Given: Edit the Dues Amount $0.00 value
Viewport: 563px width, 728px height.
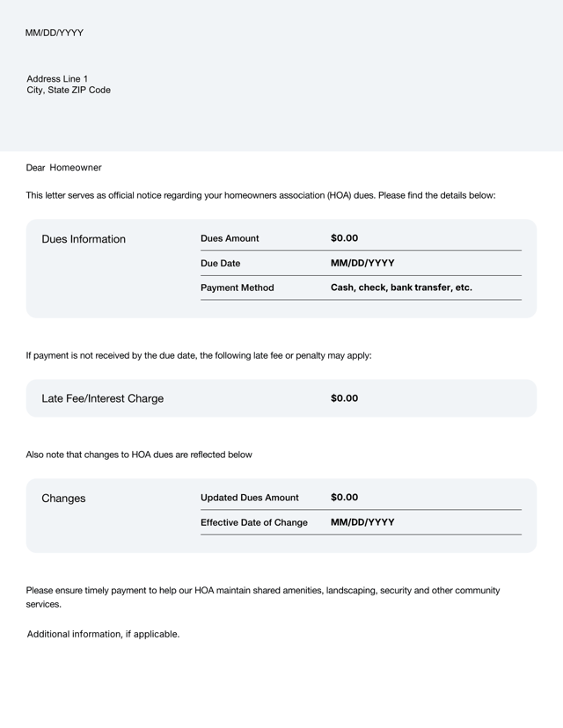Looking at the screenshot, I should tap(345, 238).
